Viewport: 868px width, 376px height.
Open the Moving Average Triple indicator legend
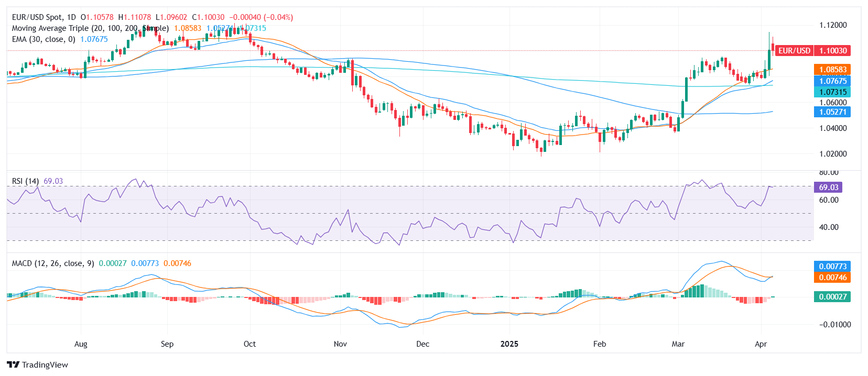(x=90, y=28)
